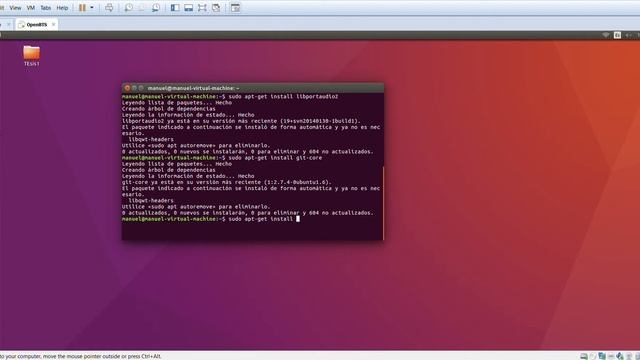
Task: Click 'sudo apt-get install libportaudio2' command text
Action: 283,96
